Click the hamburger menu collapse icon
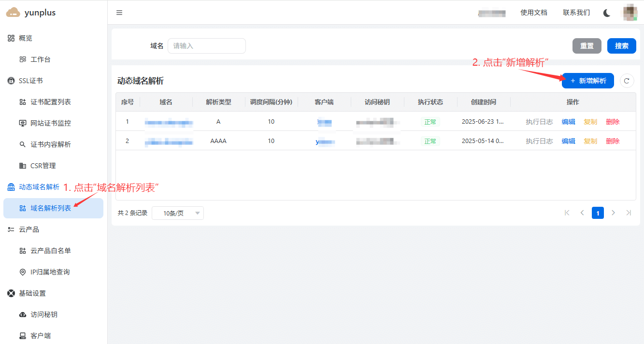644x344 pixels. (x=119, y=13)
